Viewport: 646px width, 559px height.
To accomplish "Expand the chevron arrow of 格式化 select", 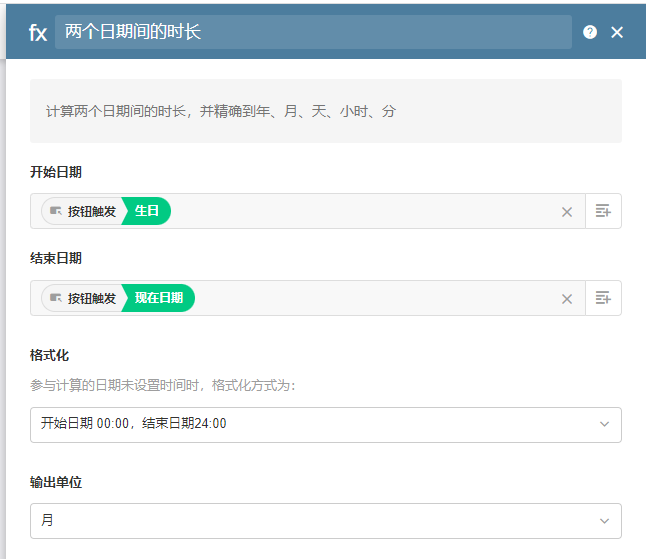I will (x=604, y=424).
